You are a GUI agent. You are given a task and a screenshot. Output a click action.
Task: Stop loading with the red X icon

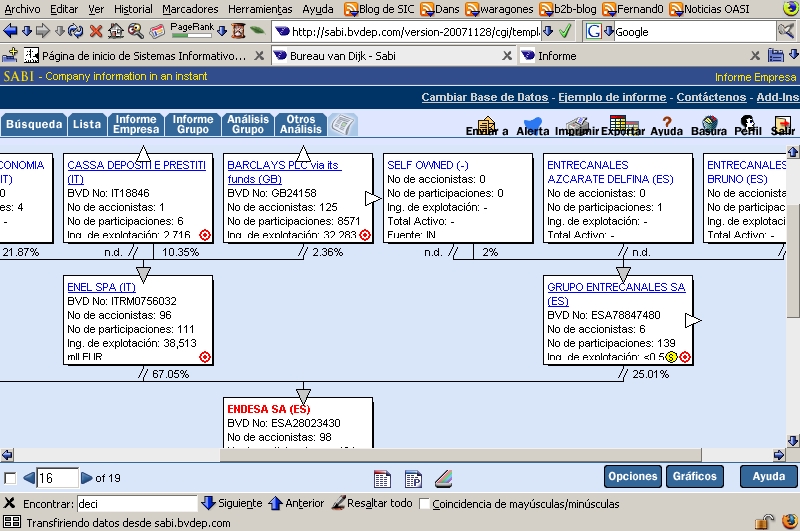point(95,32)
